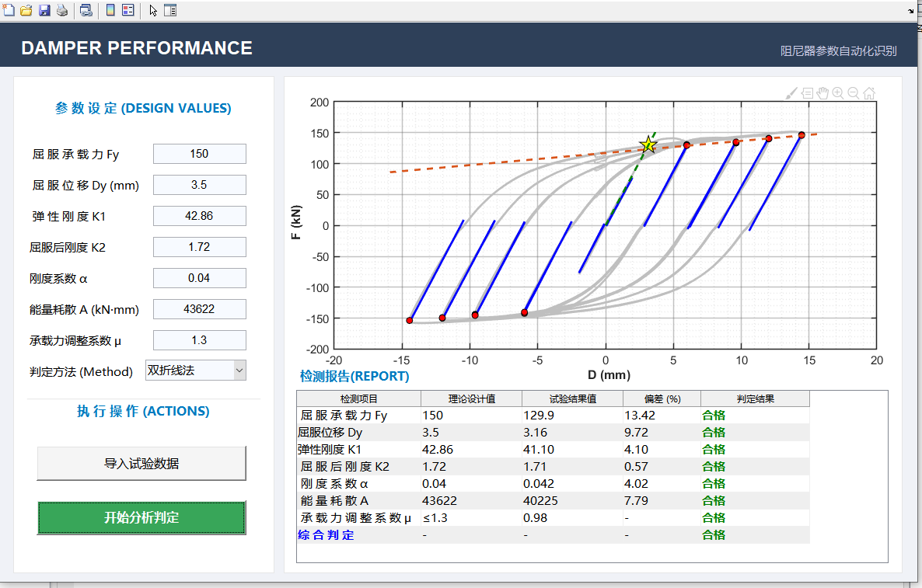Select test result cell 0.042
922x588 pixels.
[573, 483]
